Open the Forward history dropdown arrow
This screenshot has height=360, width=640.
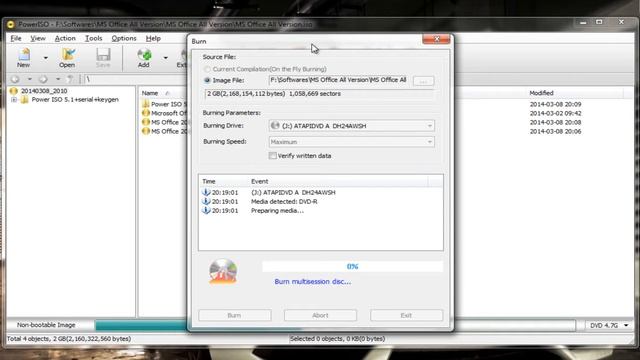pyautogui.click(x=58, y=79)
